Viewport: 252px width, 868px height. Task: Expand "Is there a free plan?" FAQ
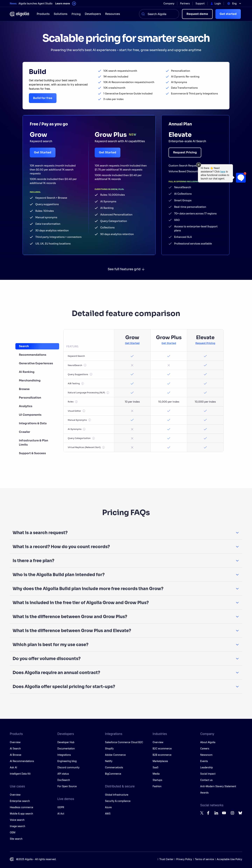(x=237, y=561)
